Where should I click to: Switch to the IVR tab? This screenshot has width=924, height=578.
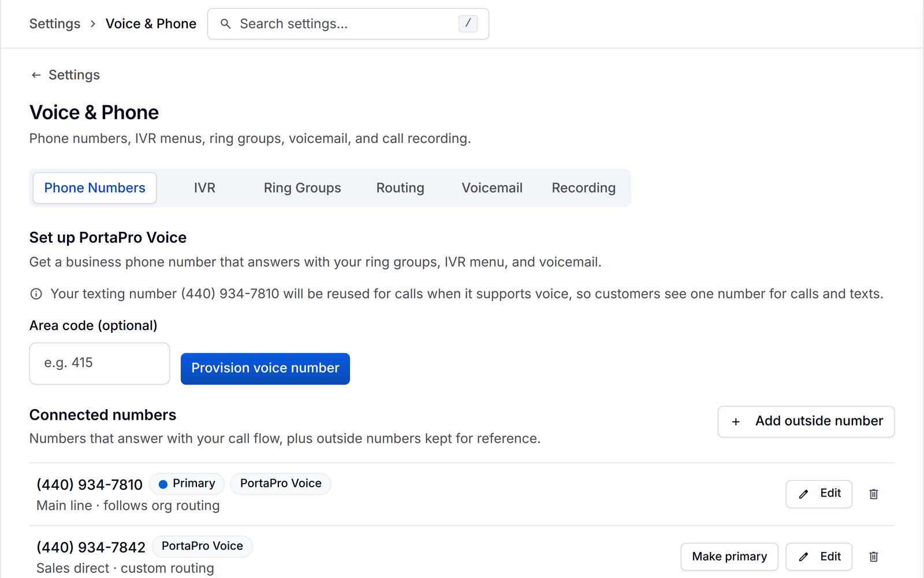click(x=204, y=188)
